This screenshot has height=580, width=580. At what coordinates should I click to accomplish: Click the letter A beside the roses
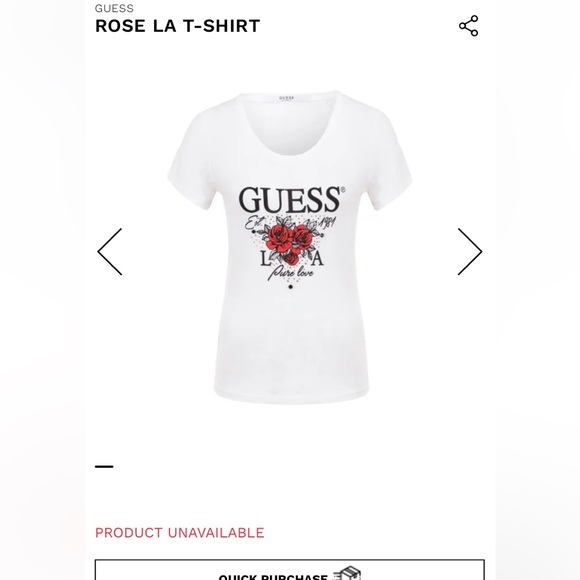click(317, 259)
